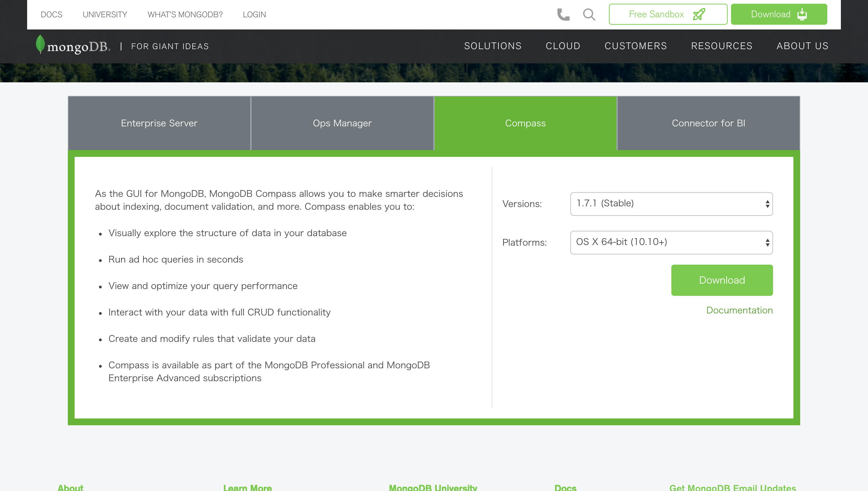Open search using the magnifying glass icon
This screenshot has width=868, height=491.
click(x=589, y=14)
